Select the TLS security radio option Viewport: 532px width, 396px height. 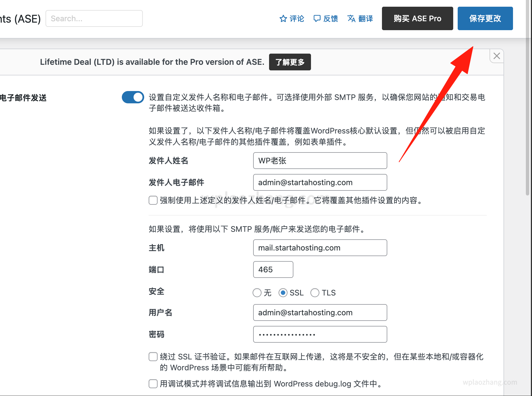click(x=315, y=293)
